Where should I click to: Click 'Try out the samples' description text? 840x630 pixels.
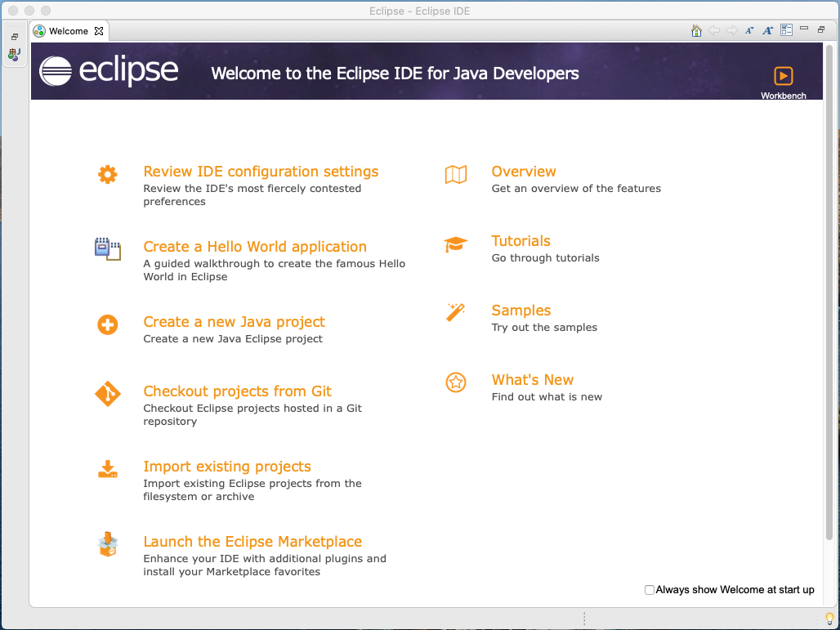[x=544, y=328]
